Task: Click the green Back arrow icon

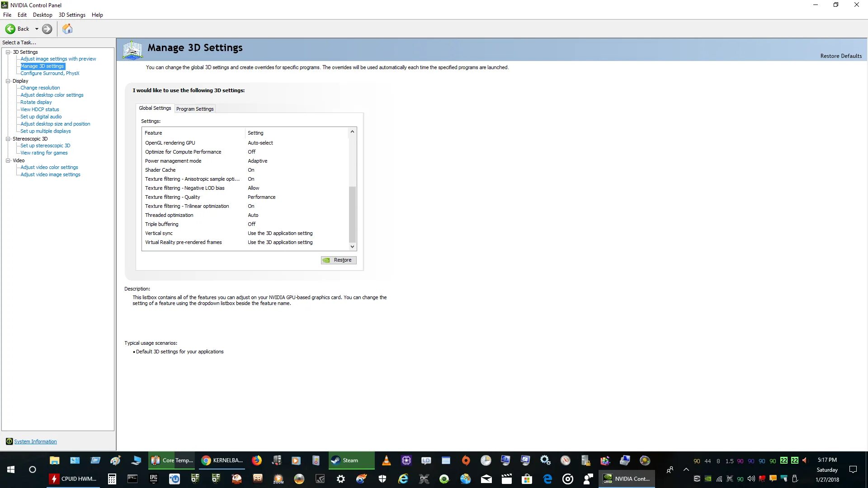Action: (x=10, y=29)
